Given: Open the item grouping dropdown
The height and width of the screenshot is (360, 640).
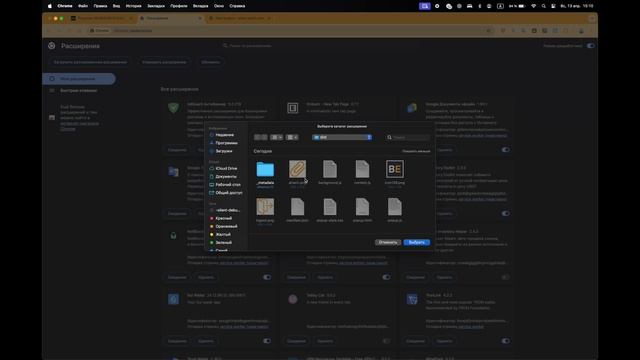Looking at the screenshot, I should (292, 138).
